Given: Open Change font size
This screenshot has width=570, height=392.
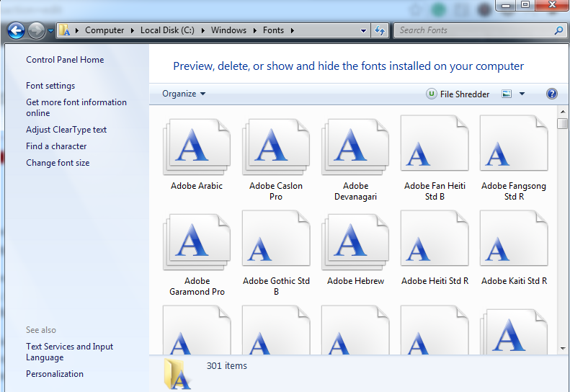Looking at the screenshot, I should (x=58, y=163).
